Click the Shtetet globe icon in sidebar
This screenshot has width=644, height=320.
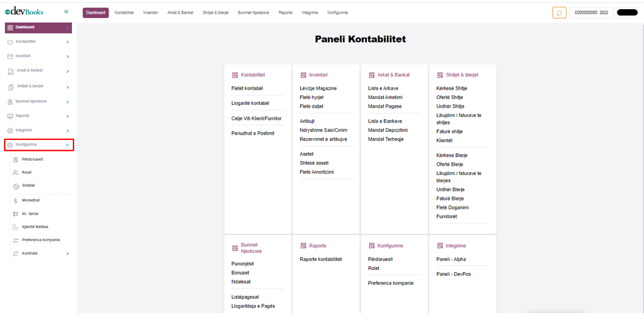point(16,186)
